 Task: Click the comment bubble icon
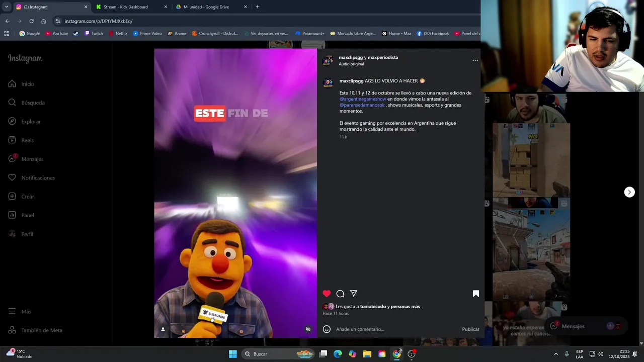(x=340, y=294)
